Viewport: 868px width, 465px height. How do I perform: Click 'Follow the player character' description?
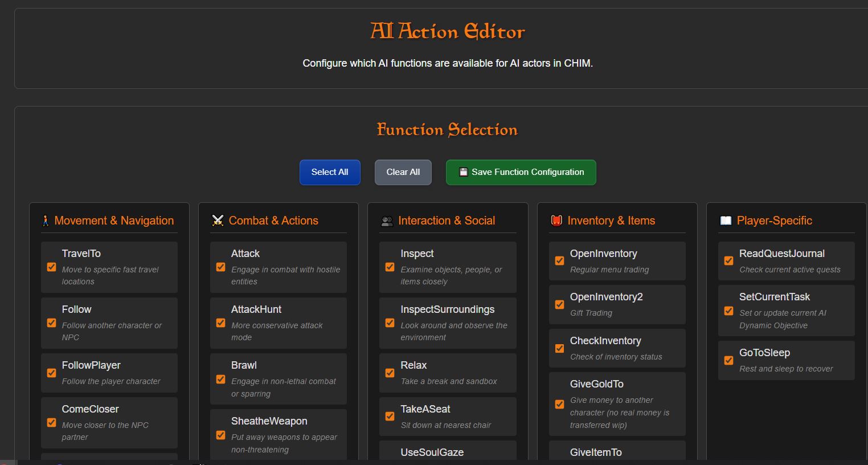(111, 381)
